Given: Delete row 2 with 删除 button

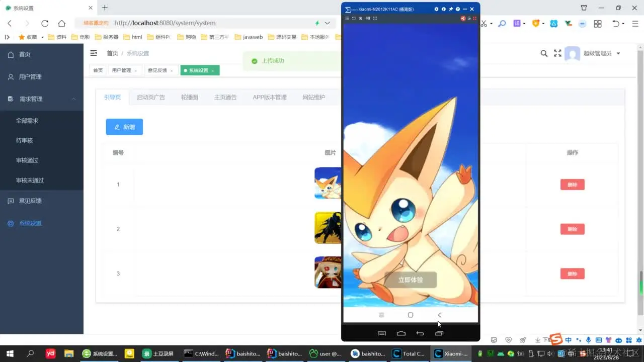Looking at the screenshot, I should coord(572,229).
